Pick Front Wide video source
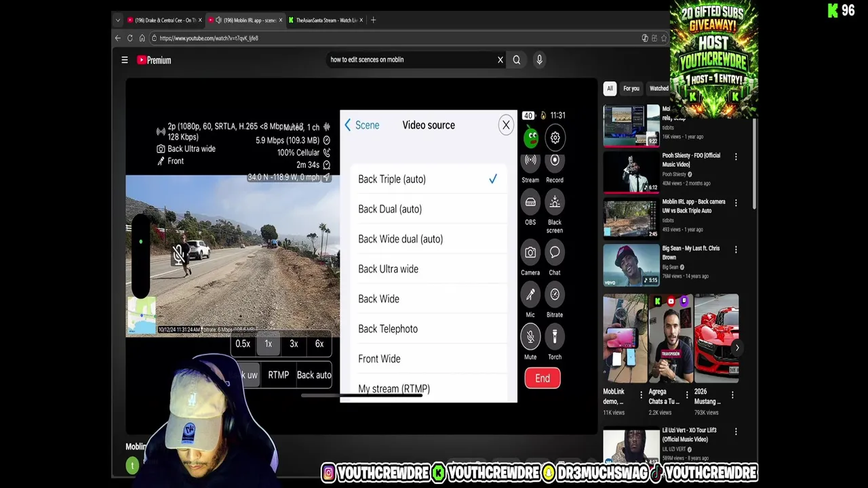 point(429,359)
